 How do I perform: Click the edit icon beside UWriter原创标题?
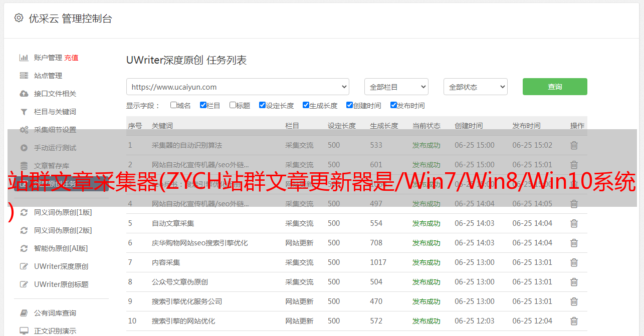(24, 284)
